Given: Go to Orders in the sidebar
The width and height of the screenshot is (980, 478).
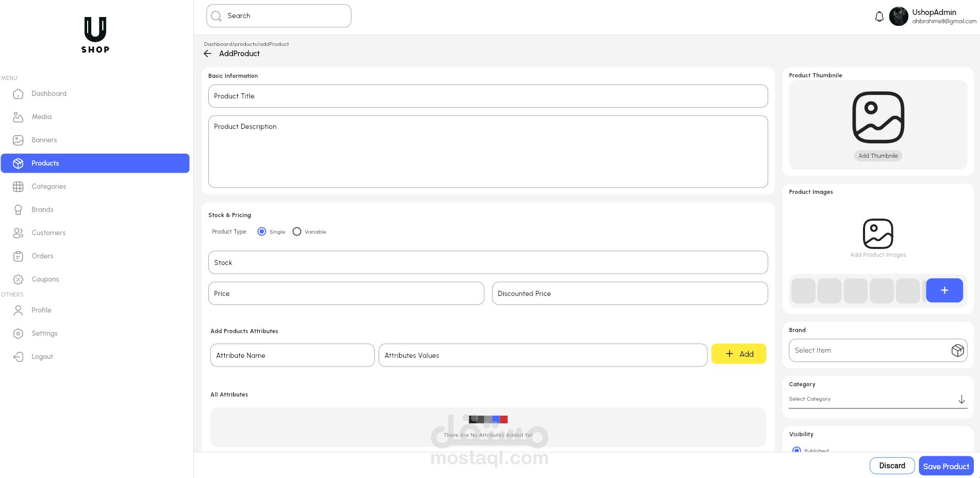Looking at the screenshot, I should (x=42, y=256).
